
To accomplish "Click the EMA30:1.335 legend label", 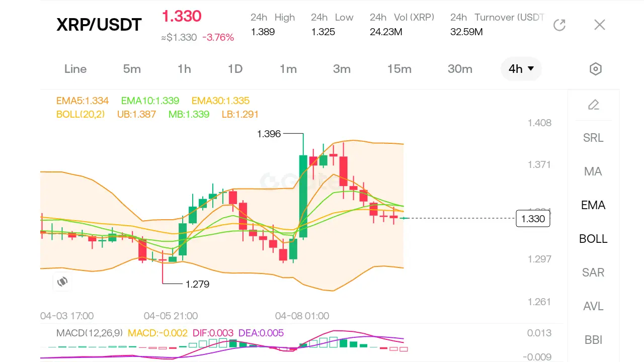I will (x=220, y=101).
